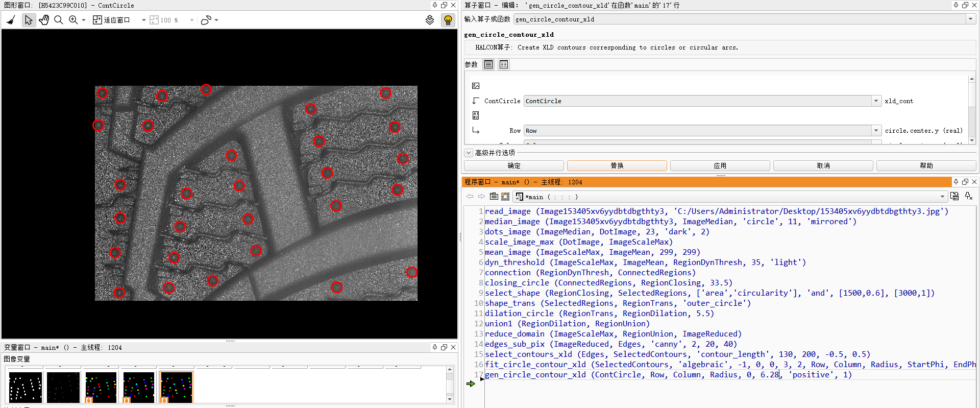Open the 100 % size dropdown arrow
The image size is (980, 408).
tap(192, 20)
